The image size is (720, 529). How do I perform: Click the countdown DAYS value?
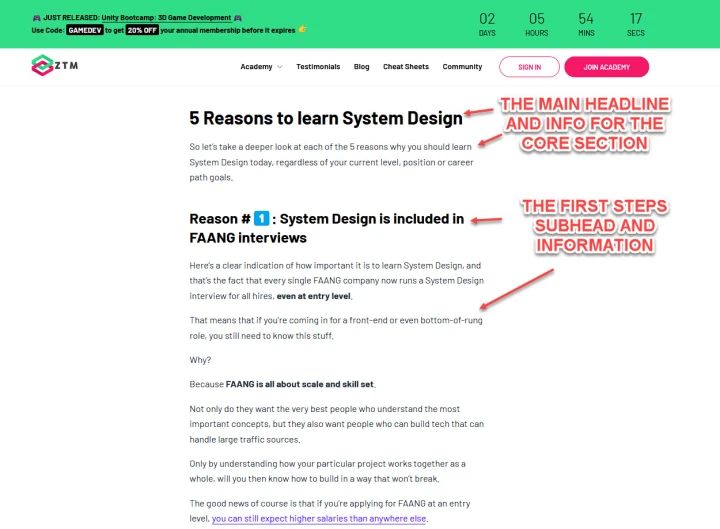pyautogui.click(x=487, y=19)
